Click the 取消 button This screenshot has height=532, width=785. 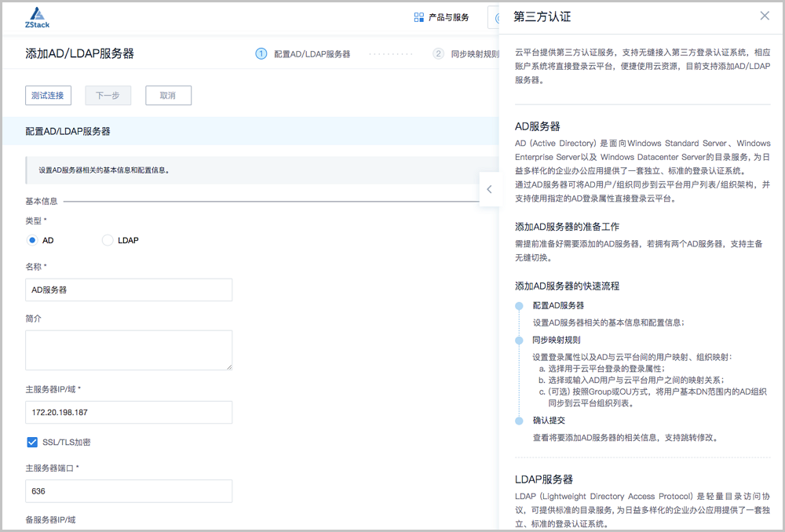[x=168, y=96]
